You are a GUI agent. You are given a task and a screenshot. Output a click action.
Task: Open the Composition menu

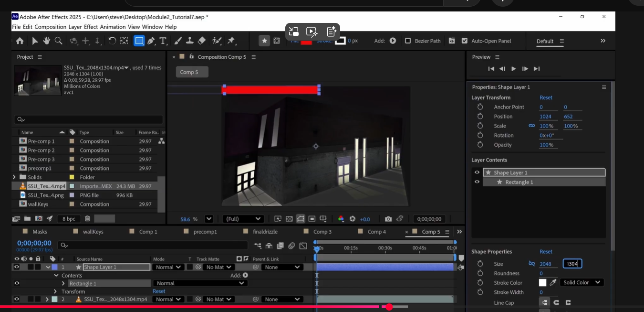[x=50, y=27]
